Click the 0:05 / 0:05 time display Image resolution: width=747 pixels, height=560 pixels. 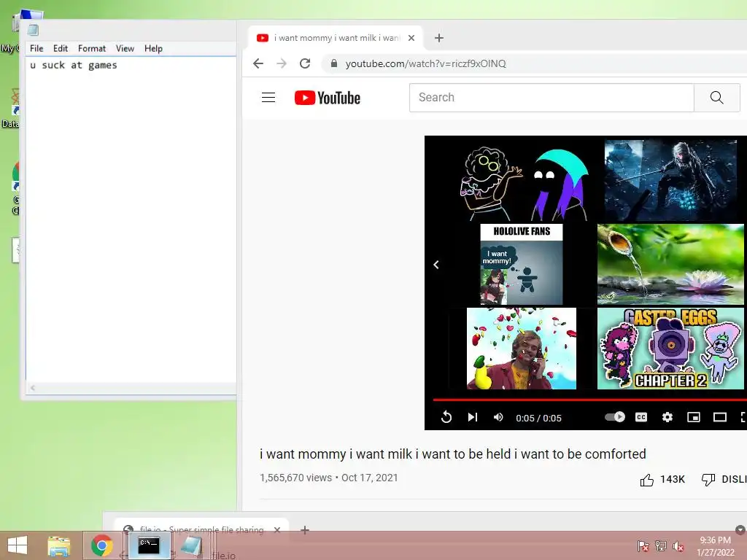tap(538, 418)
